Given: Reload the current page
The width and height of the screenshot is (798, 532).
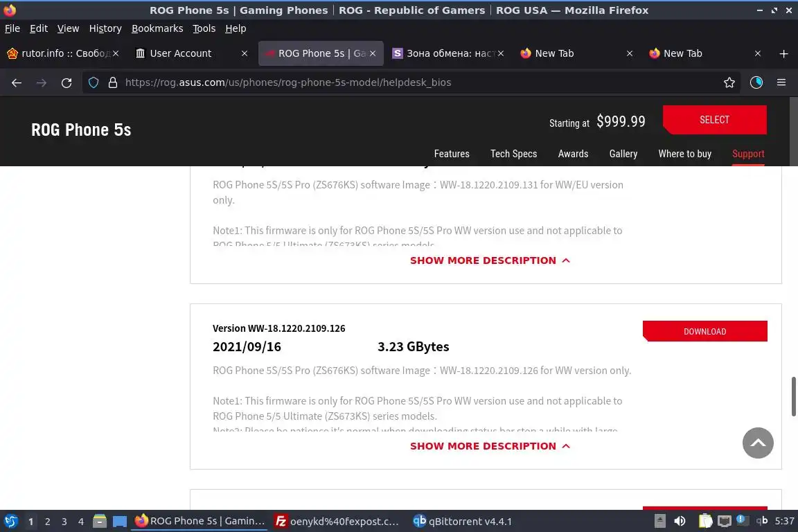Looking at the screenshot, I should pos(66,82).
